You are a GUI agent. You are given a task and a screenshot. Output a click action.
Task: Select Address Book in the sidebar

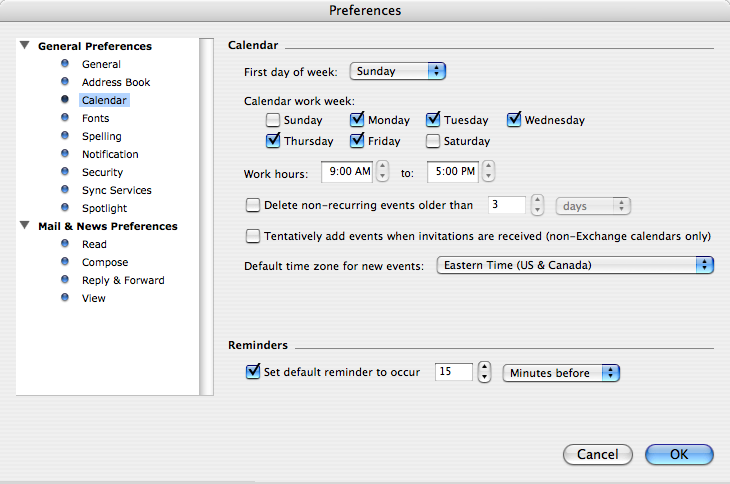115,82
